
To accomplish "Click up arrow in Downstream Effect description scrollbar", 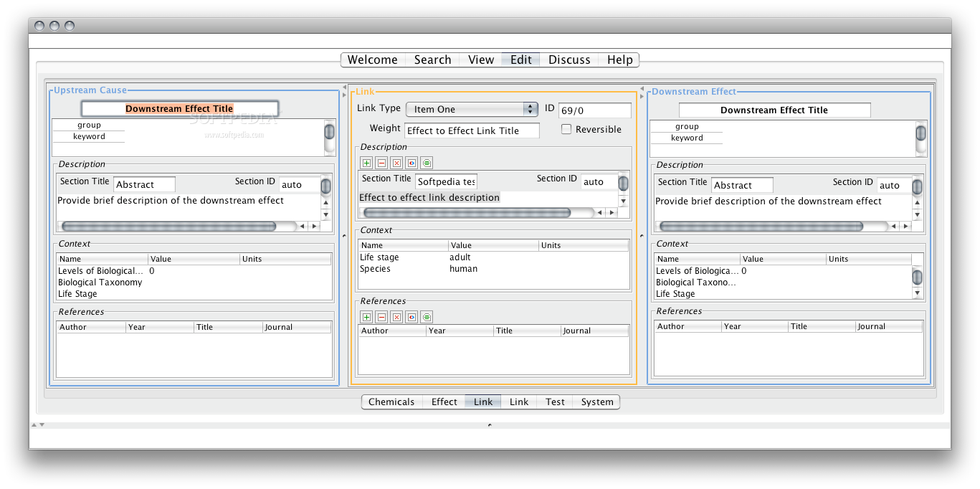I will 917,203.
